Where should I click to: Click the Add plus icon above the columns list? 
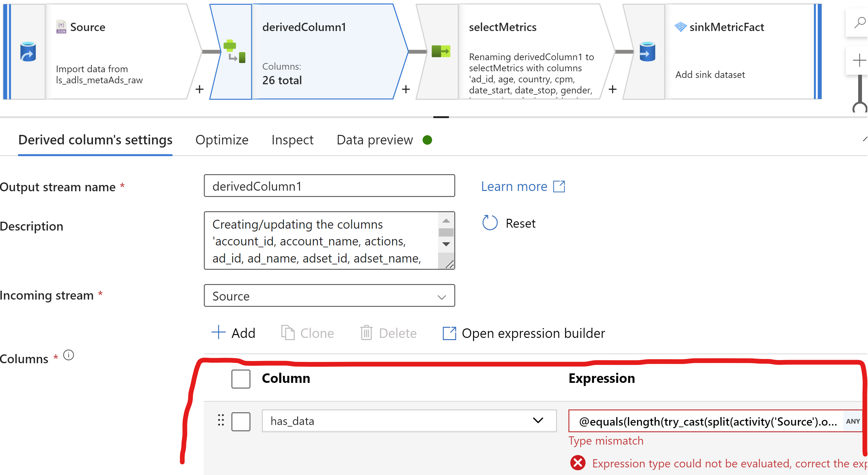[x=218, y=332]
